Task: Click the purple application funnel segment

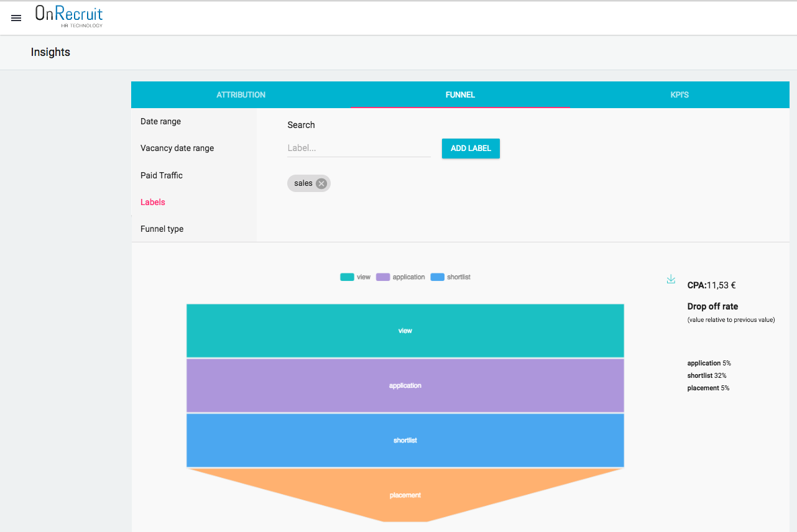Action: [x=405, y=385]
